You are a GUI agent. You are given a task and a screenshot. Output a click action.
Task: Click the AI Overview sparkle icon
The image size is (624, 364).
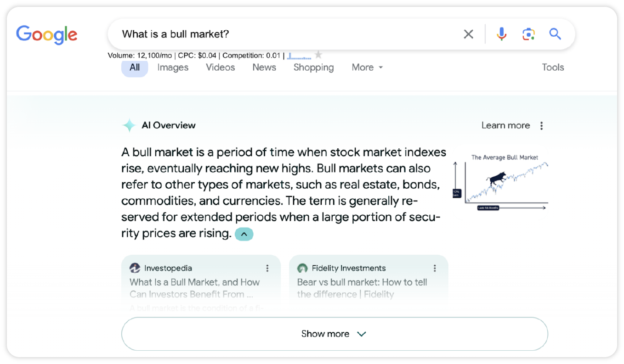129,125
